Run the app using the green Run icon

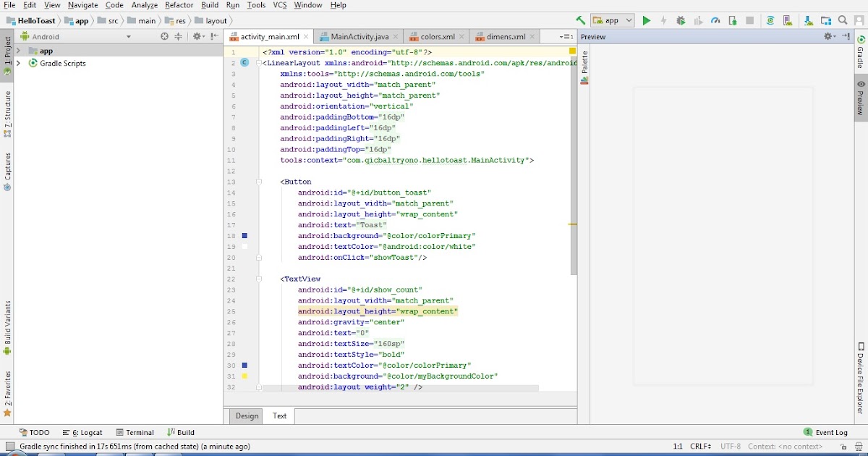pyautogui.click(x=646, y=20)
